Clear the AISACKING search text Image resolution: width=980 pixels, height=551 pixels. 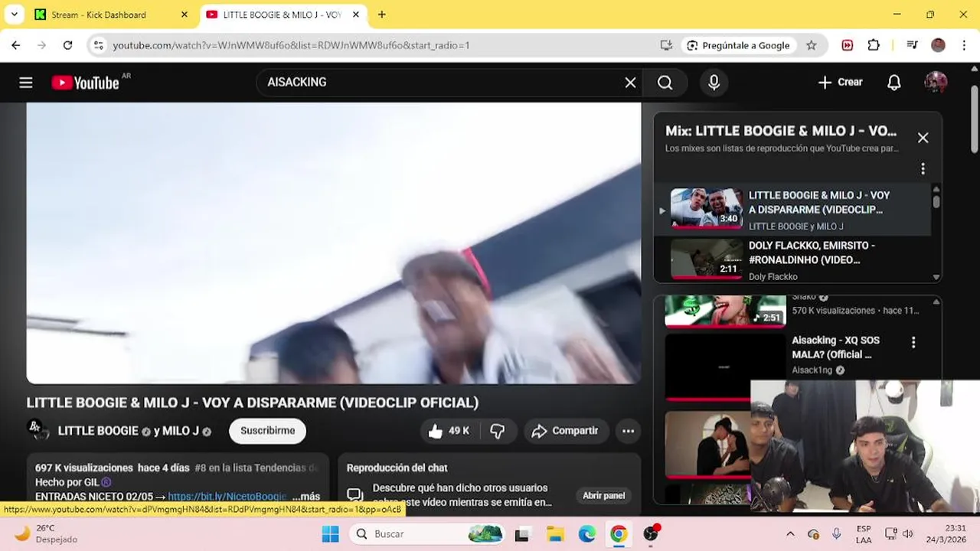630,83
